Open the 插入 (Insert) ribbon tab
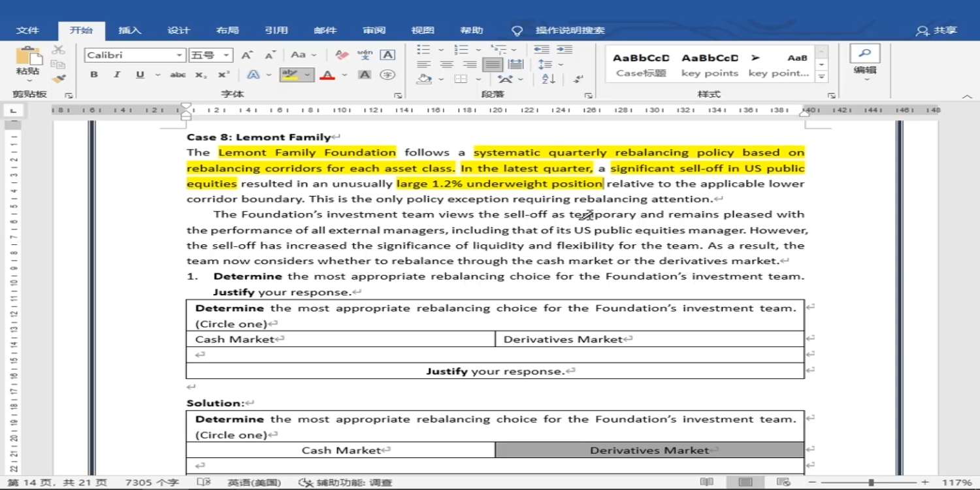 coord(129,30)
